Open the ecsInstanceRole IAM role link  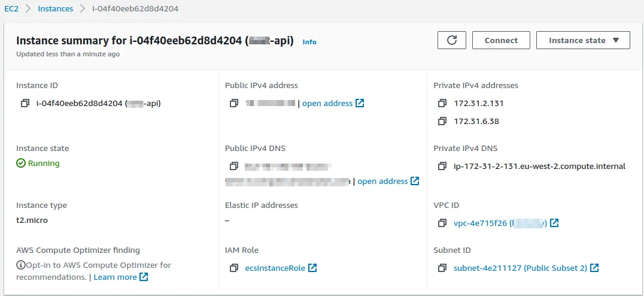(x=275, y=268)
